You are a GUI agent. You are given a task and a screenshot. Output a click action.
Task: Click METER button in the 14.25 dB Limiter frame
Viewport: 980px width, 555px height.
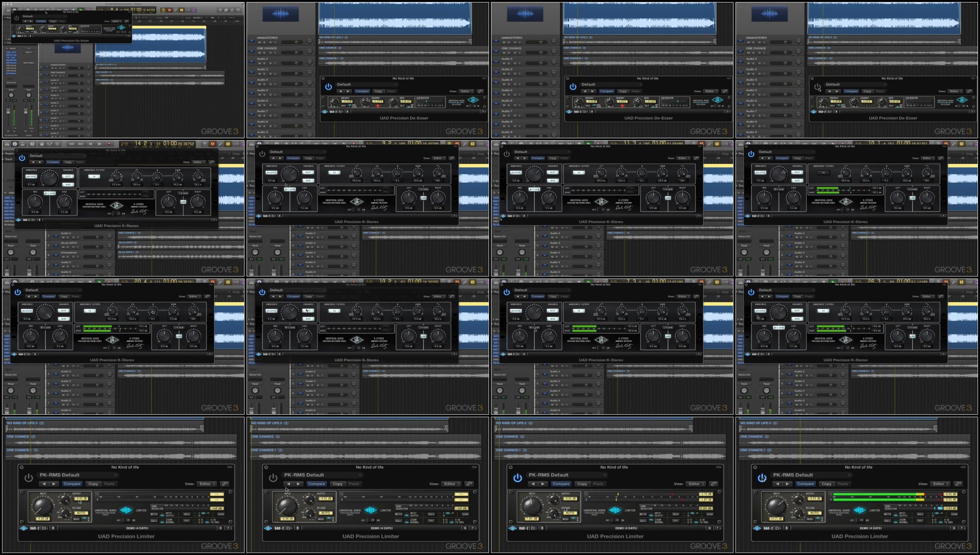click(x=887, y=514)
